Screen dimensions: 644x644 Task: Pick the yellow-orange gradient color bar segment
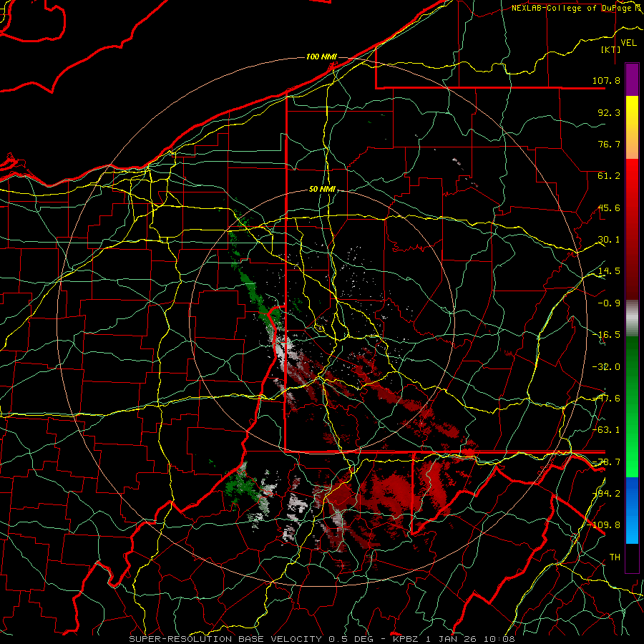pos(632,127)
